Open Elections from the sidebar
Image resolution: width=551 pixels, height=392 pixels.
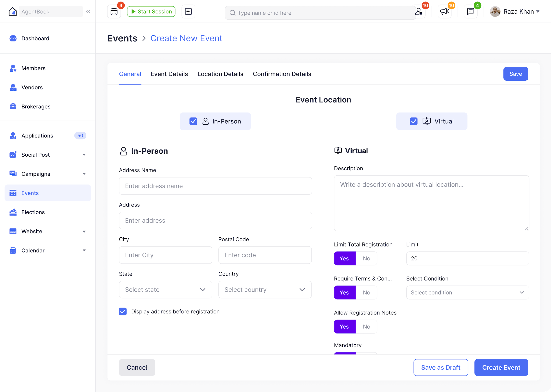(x=33, y=212)
